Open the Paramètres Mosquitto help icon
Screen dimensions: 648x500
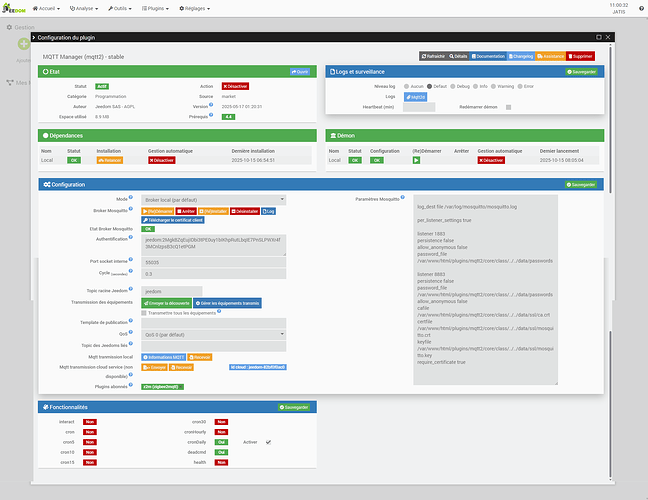coord(403,198)
